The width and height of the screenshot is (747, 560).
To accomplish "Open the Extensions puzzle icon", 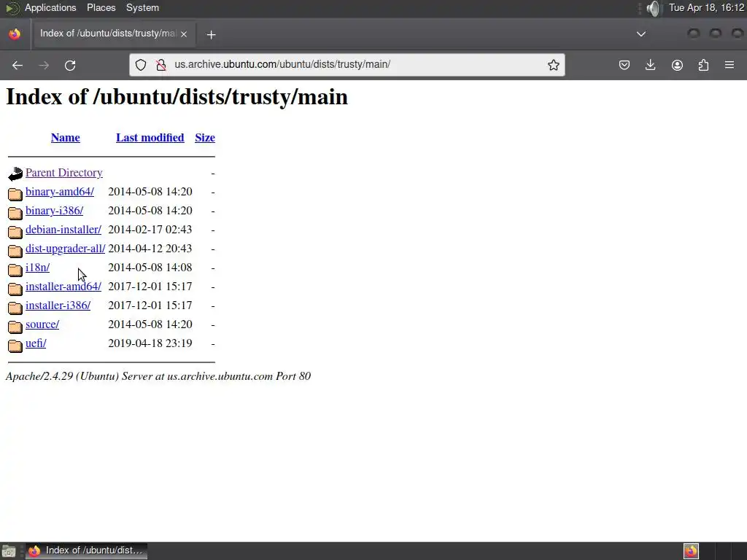I will coord(703,65).
